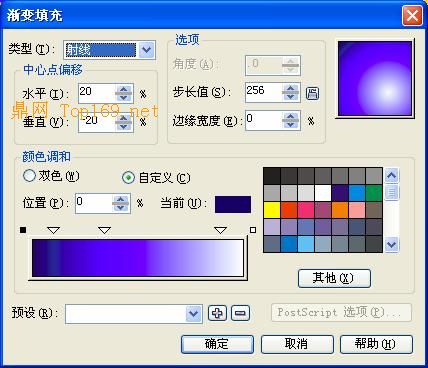Close the 渐变填充 dialog window
Image resolution: width=428 pixels, height=368 pixels.
pos(412,16)
